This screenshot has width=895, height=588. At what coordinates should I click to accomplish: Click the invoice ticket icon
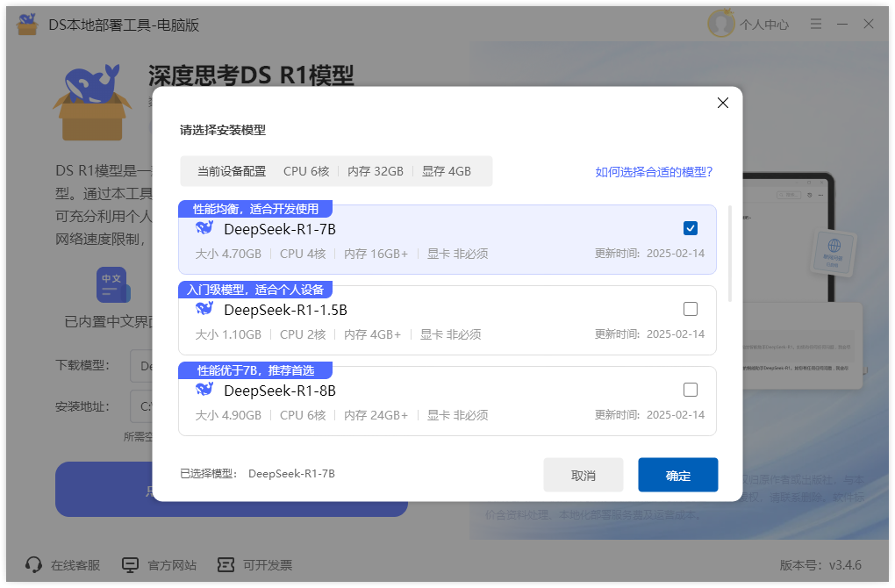click(x=226, y=565)
